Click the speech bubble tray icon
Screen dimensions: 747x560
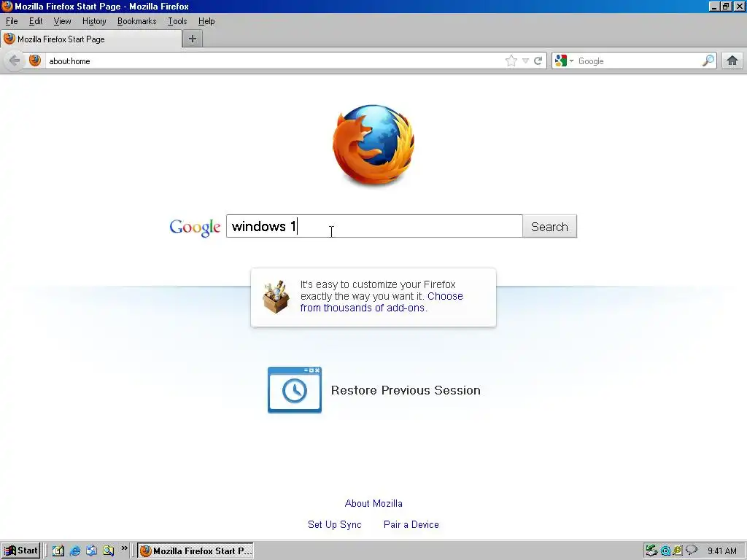pos(692,551)
